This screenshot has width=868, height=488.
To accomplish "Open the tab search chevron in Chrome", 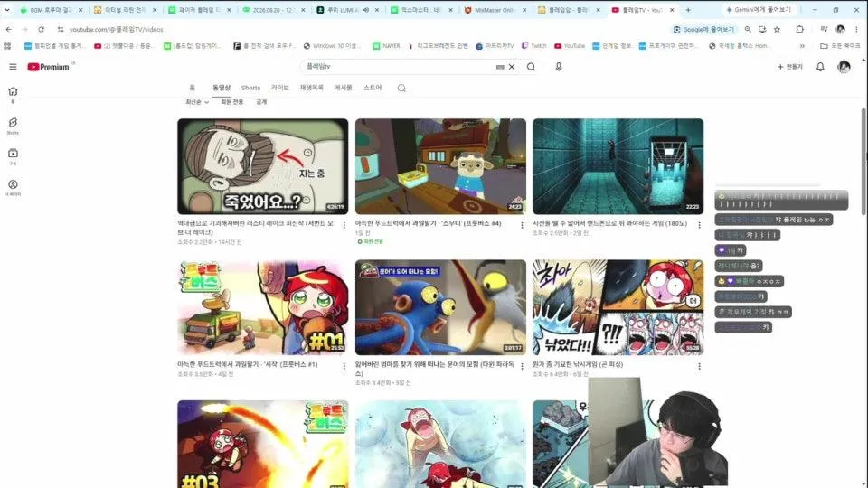I will pyautogui.click(x=7, y=10).
